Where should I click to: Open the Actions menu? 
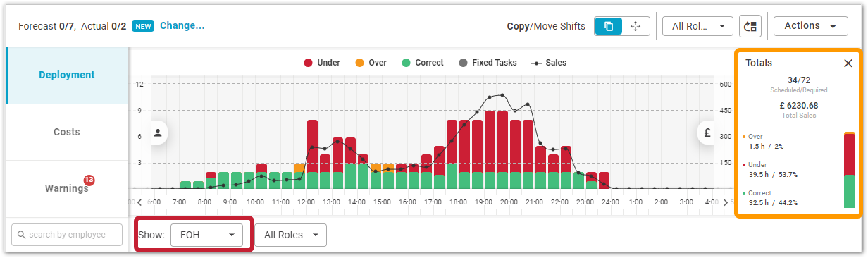click(x=810, y=26)
